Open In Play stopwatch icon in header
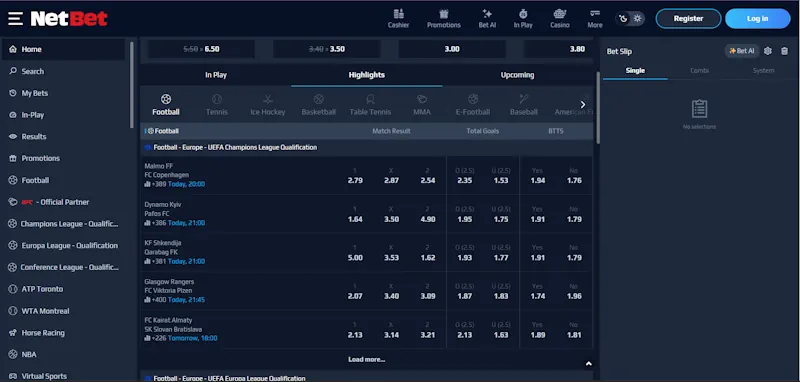The height and width of the screenshot is (382, 800). 523,18
